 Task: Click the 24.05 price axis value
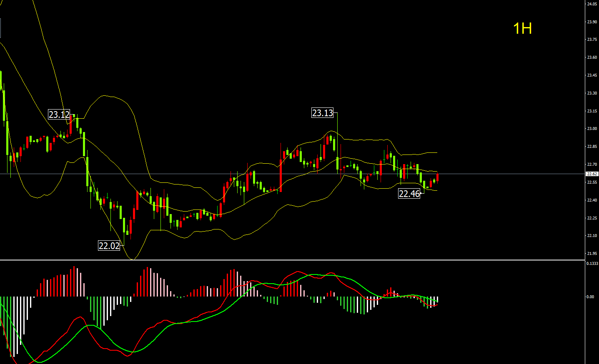click(592, 4)
